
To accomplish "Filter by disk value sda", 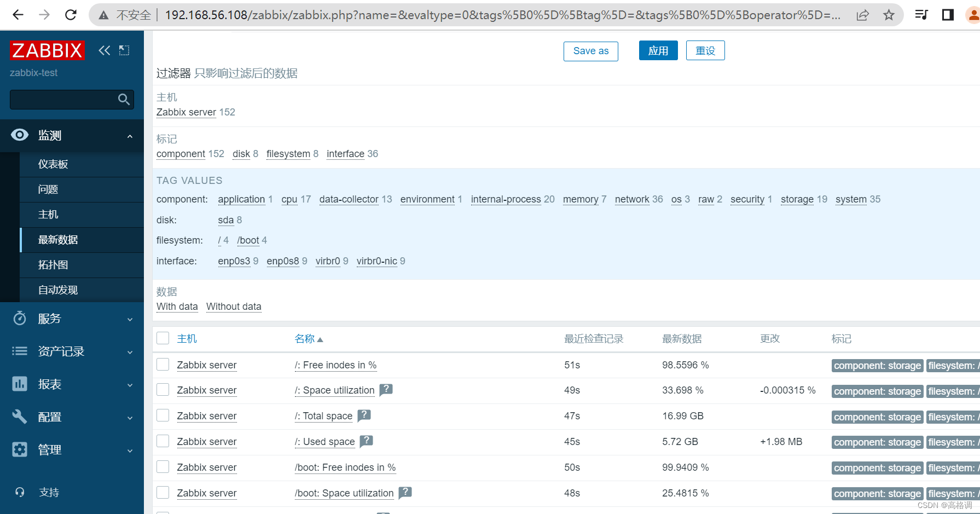I will (225, 220).
